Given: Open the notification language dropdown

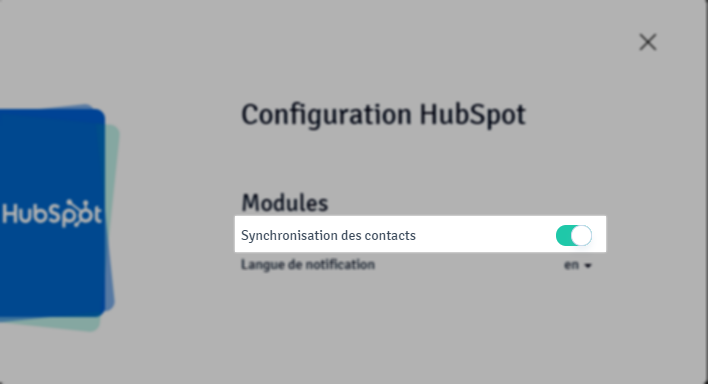Looking at the screenshot, I should coord(578,265).
